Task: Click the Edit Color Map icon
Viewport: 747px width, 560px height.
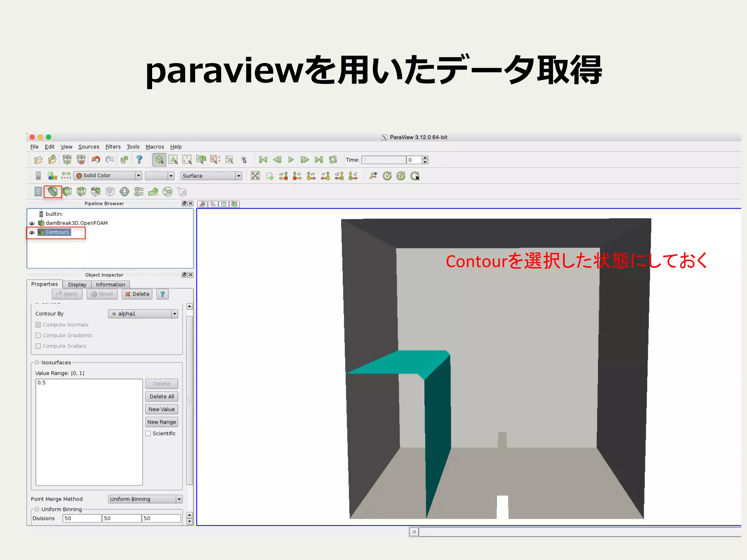Action: [x=52, y=176]
